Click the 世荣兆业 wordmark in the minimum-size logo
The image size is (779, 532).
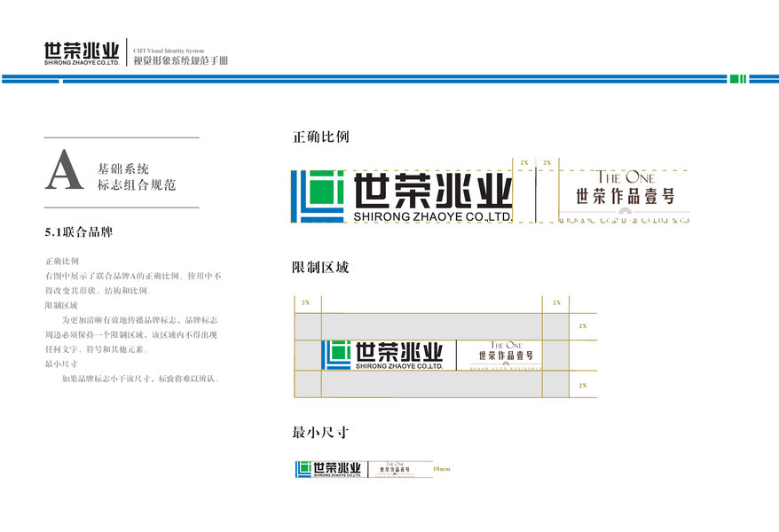[337, 467]
